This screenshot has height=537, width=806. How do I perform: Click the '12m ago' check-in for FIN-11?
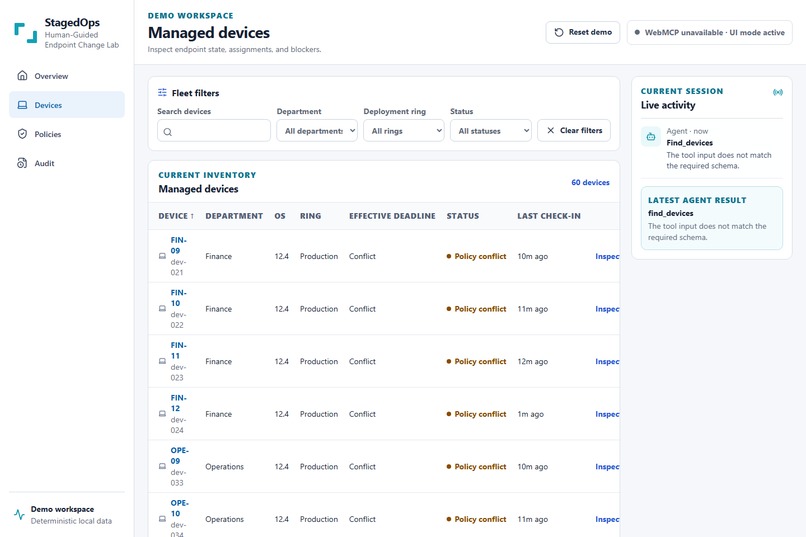click(533, 361)
